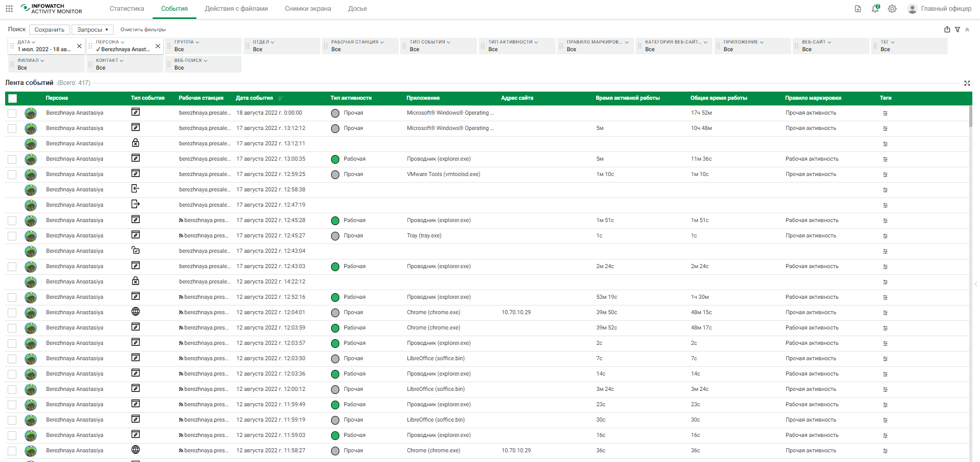
Task: Select checkbox for 18 августа 2022 event row
Action: pyautogui.click(x=12, y=113)
